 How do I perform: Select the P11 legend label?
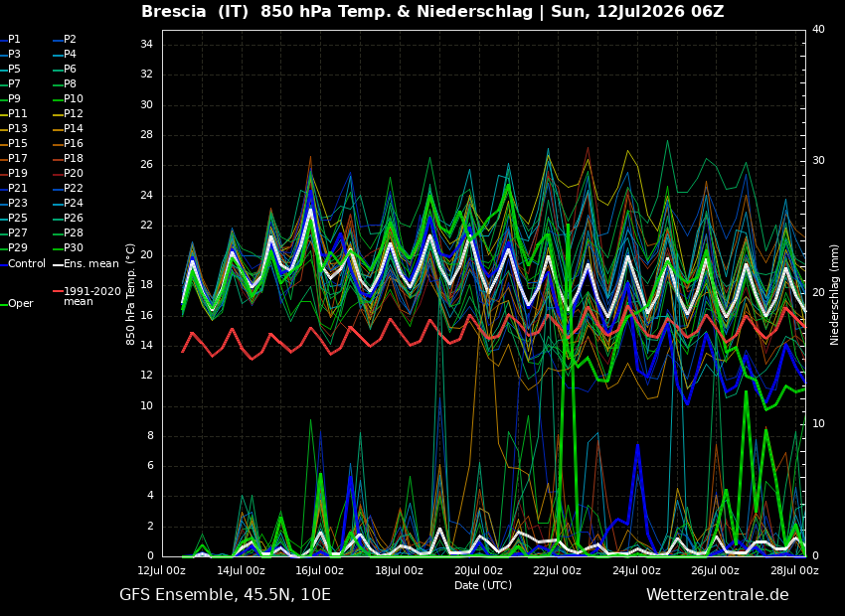(17, 113)
